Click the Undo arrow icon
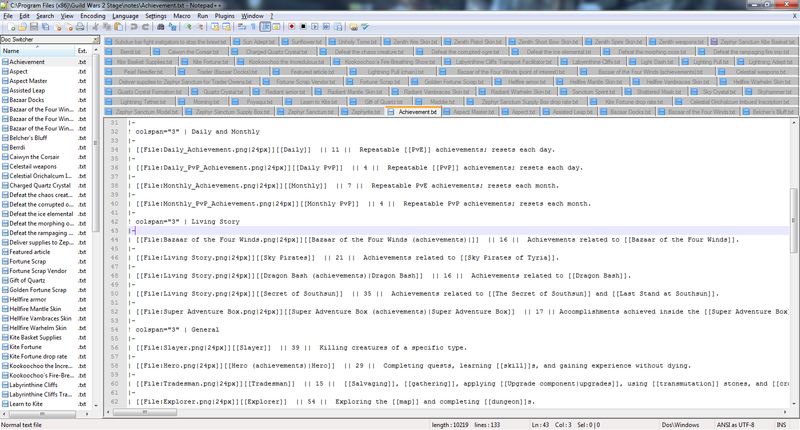Viewport: 800px width, 430px height. (x=134, y=27)
